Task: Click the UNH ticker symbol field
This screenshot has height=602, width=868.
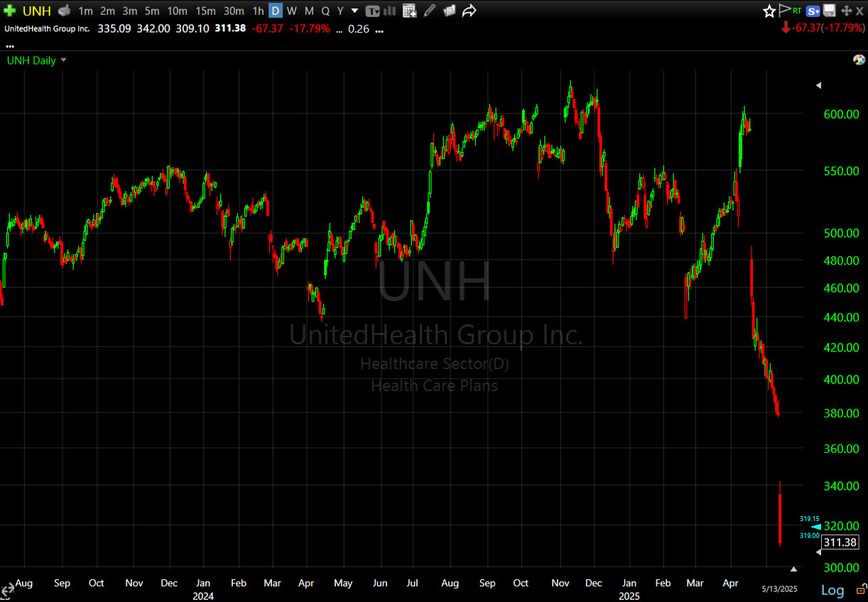Action: point(37,11)
